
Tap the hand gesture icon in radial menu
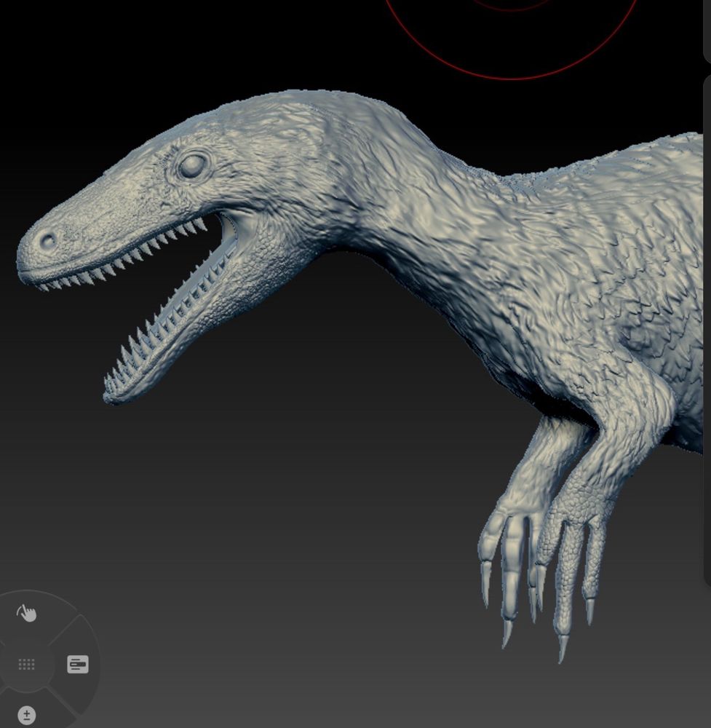coord(26,613)
